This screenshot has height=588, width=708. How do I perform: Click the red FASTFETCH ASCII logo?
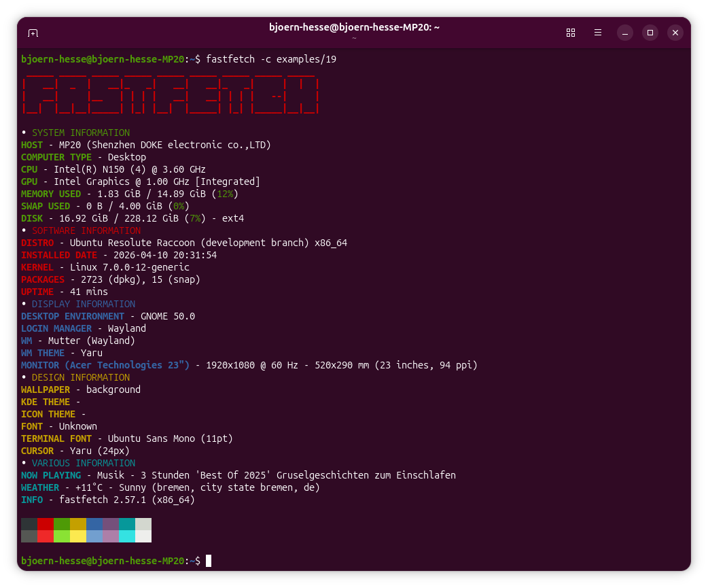tap(171, 94)
